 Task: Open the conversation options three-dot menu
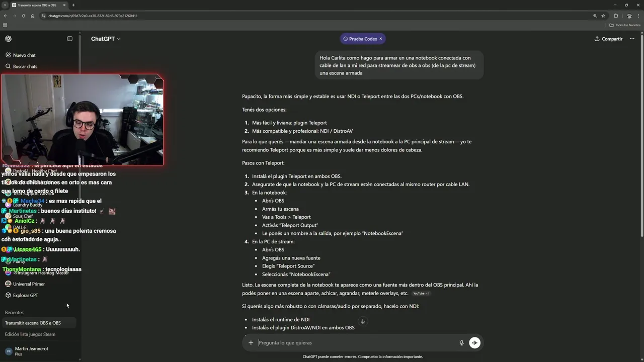(x=632, y=39)
